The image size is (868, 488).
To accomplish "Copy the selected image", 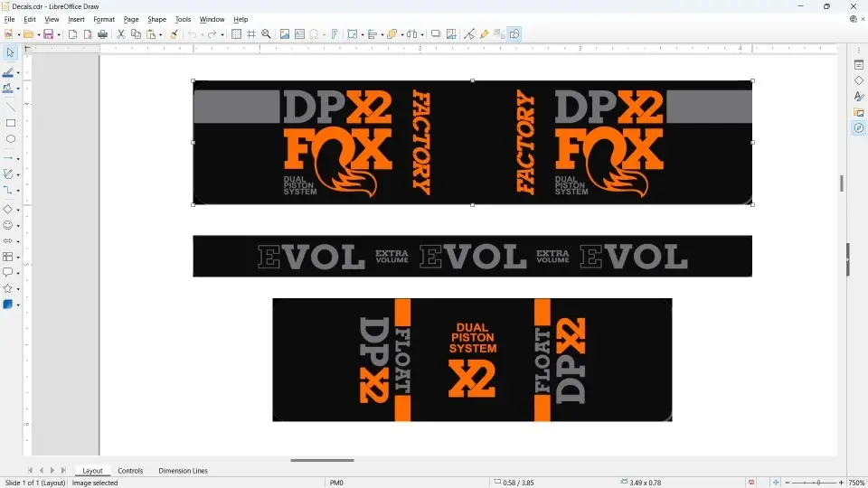I will point(136,34).
